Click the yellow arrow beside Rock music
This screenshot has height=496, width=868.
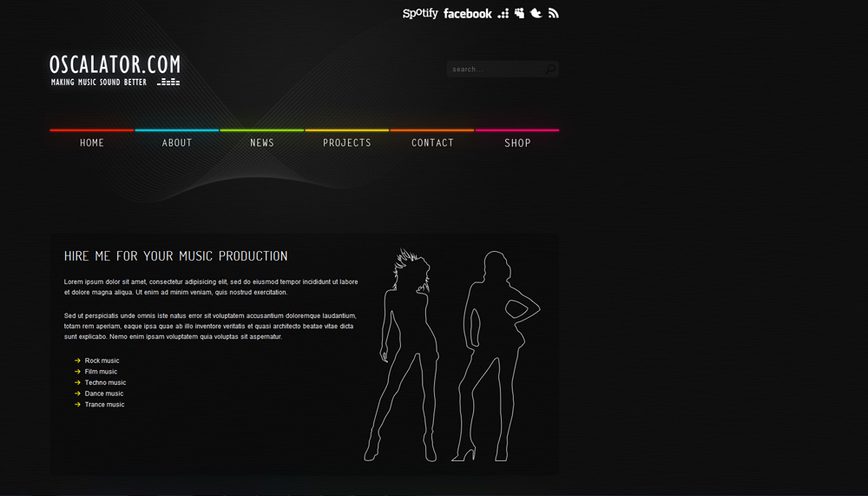click(77, 360)
